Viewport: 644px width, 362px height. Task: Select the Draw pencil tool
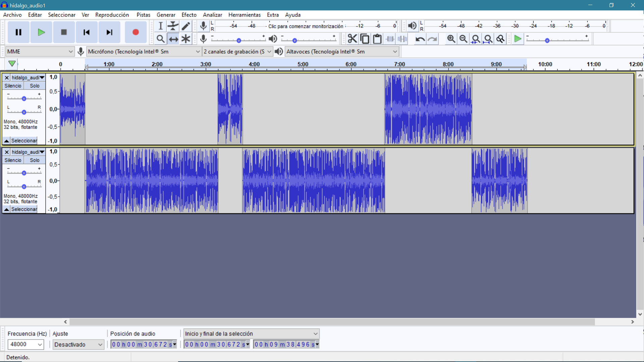click(186, 26)
